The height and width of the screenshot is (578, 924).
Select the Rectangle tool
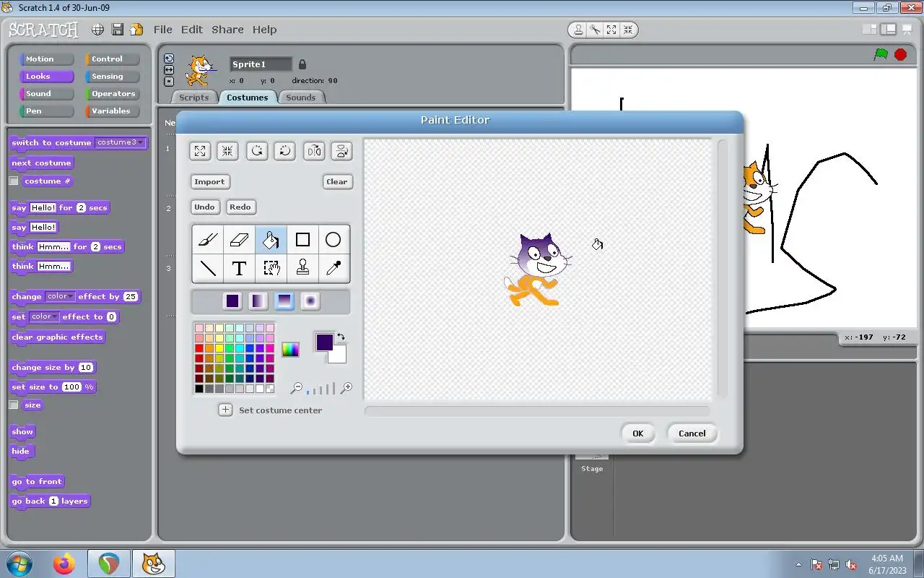coord(302,239)
